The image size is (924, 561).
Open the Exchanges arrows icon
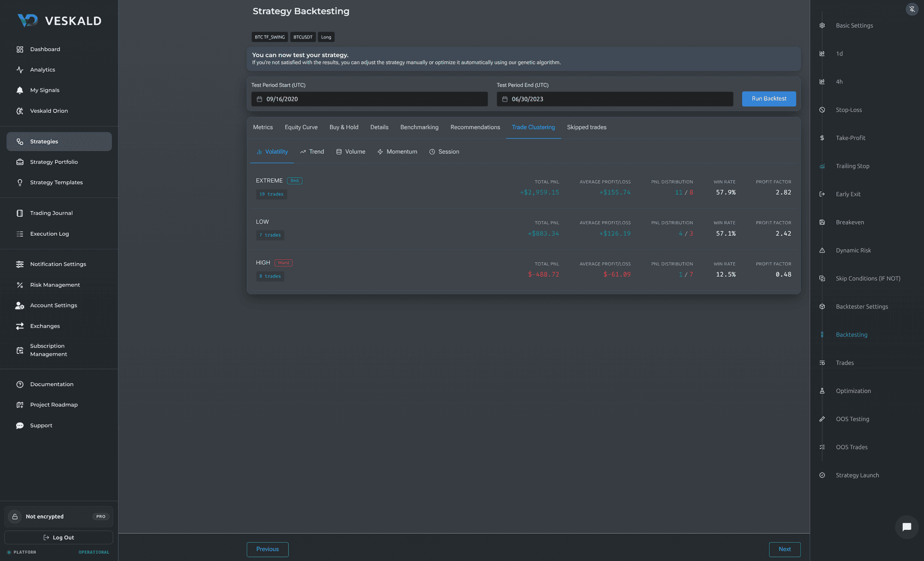coord(20,326)
